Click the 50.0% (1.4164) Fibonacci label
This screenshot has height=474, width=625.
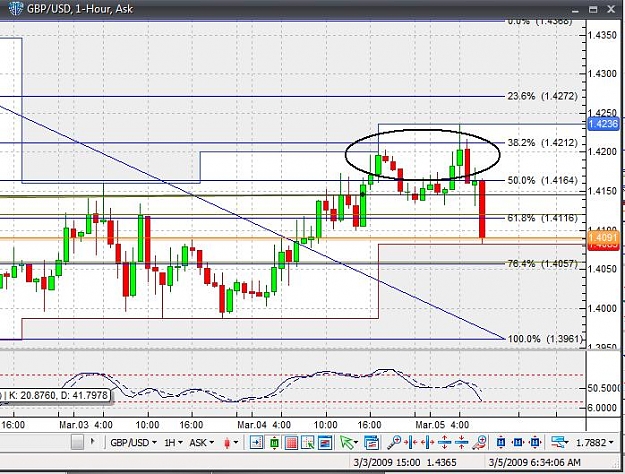[542, 180]
